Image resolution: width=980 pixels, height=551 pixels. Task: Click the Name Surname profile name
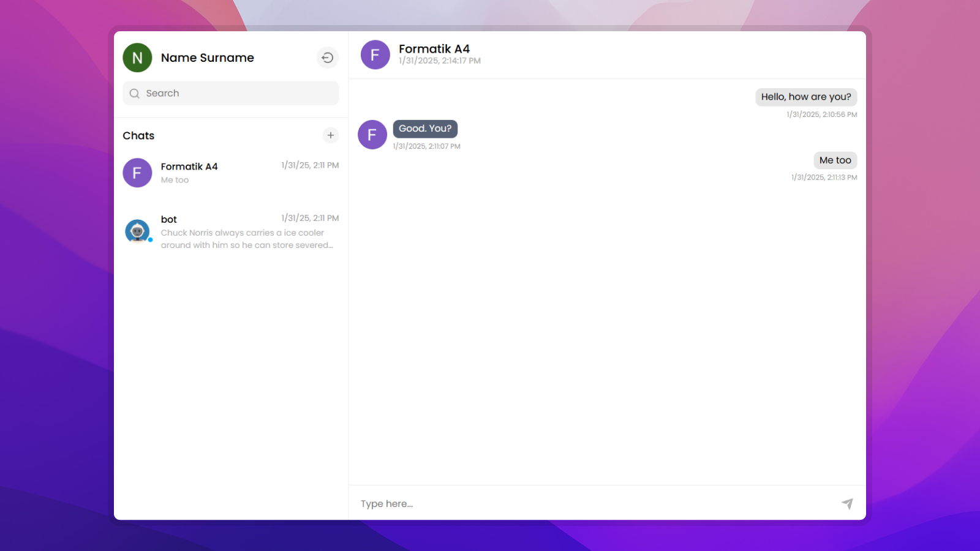pyautogui.click(x=208, y=58)
